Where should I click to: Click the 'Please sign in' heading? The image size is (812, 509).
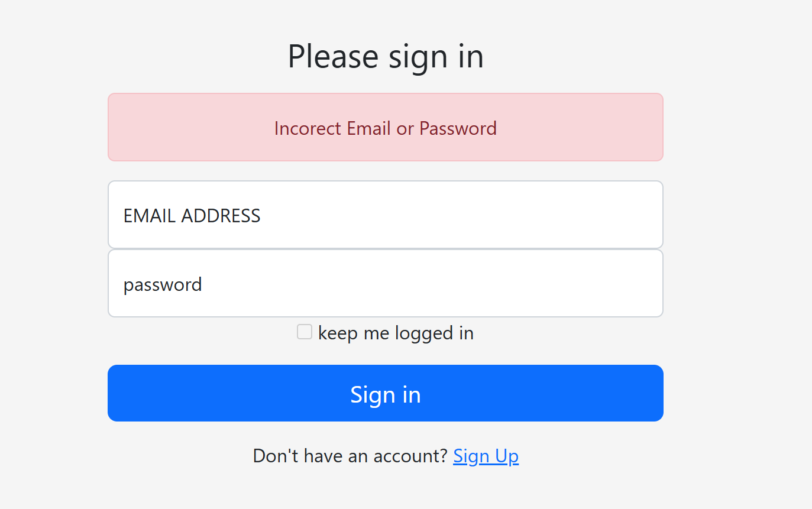(386, 57)
